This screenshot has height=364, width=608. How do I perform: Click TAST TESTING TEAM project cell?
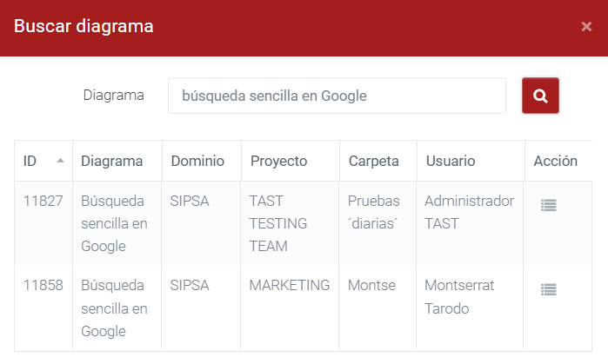(278, 223)
